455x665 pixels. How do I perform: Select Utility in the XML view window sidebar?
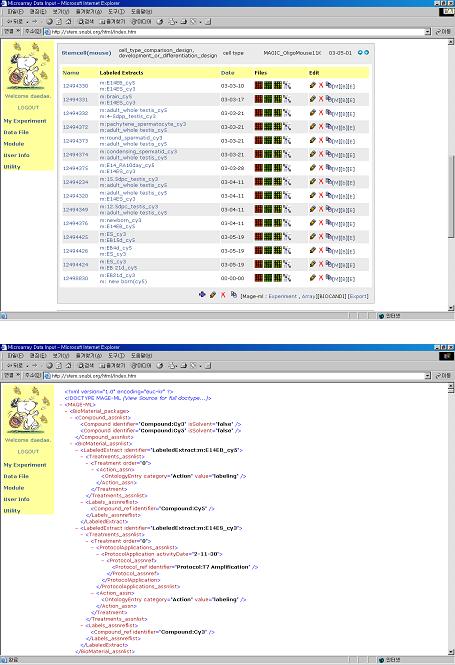(12, 511)
